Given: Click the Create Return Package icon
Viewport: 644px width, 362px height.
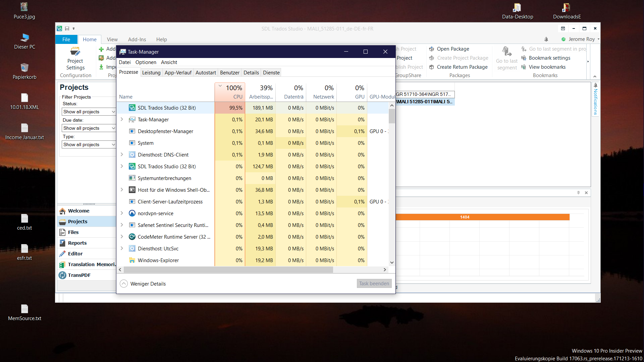Looking at the screenshot, I should pyautogui.click(x=432, y=67).
